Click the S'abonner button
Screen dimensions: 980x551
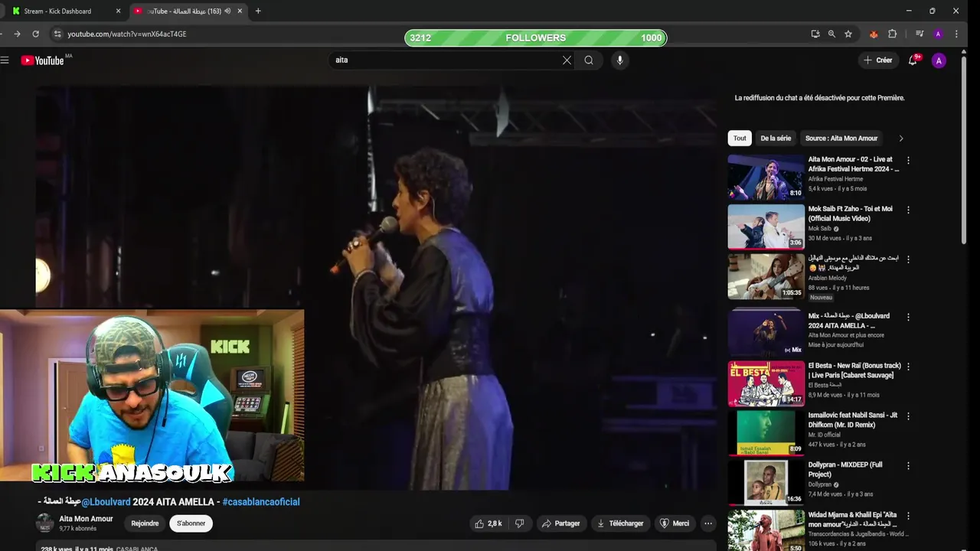191,523
